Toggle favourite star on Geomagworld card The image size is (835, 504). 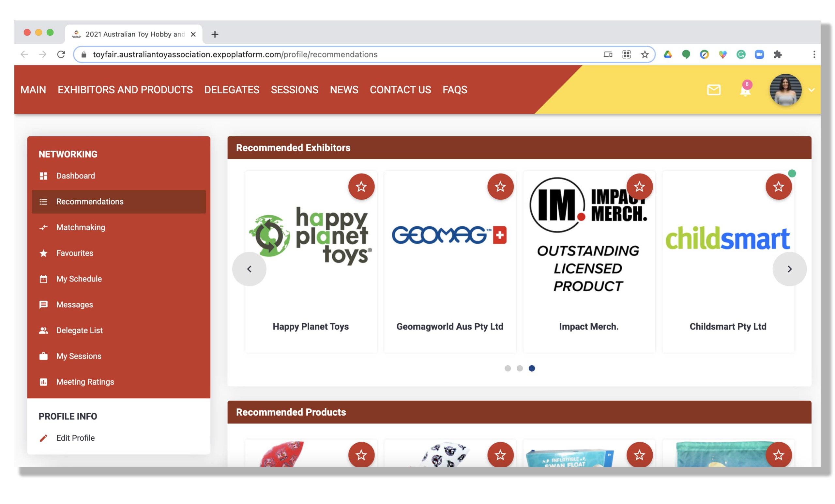(500, 186)
